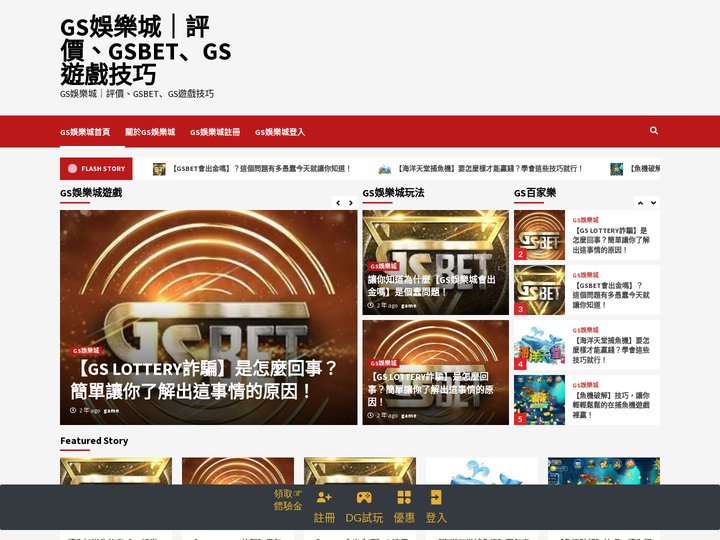Click the 優惠 grid icon in bottom bar
Image resolution: width=720 pixels, height=540 pixels.
pos(404,497)
